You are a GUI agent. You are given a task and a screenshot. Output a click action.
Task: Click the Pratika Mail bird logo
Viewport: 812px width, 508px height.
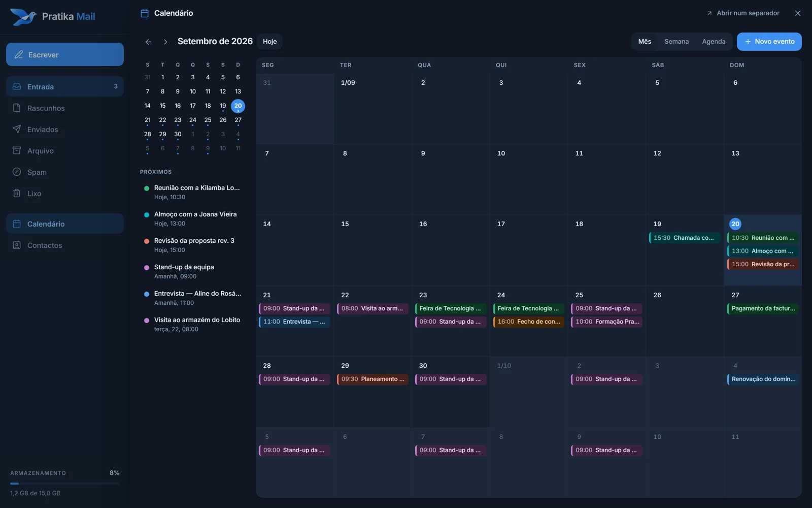point(23,17)
